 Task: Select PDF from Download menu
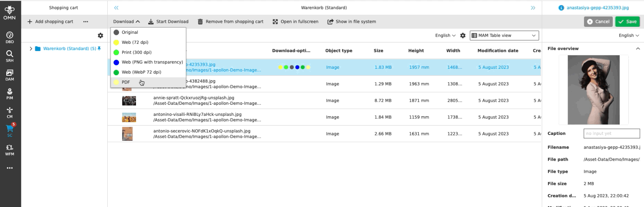(x=126, y=82)
